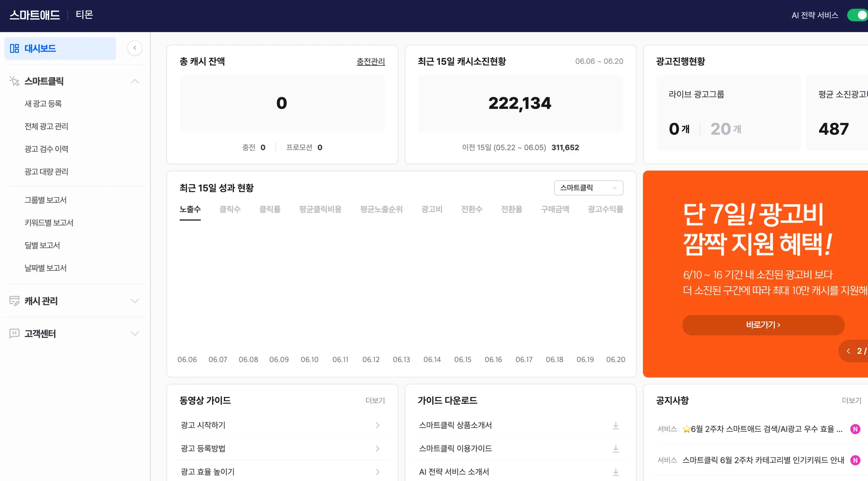Open notice about 6월 2주차 카테고리별 인기키워드
Image resolution: width=868 pixels, height=481 pixels.
point(763,460)
